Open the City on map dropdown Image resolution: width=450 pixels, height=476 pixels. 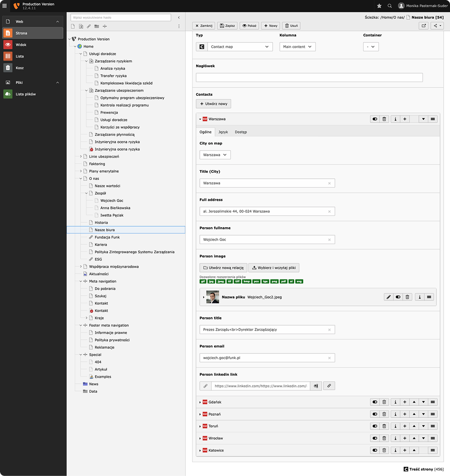pyautogui.click(x=215, y=155)
